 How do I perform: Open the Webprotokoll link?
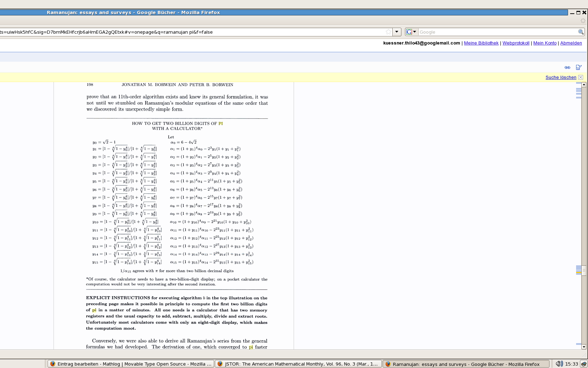[516, 43]
